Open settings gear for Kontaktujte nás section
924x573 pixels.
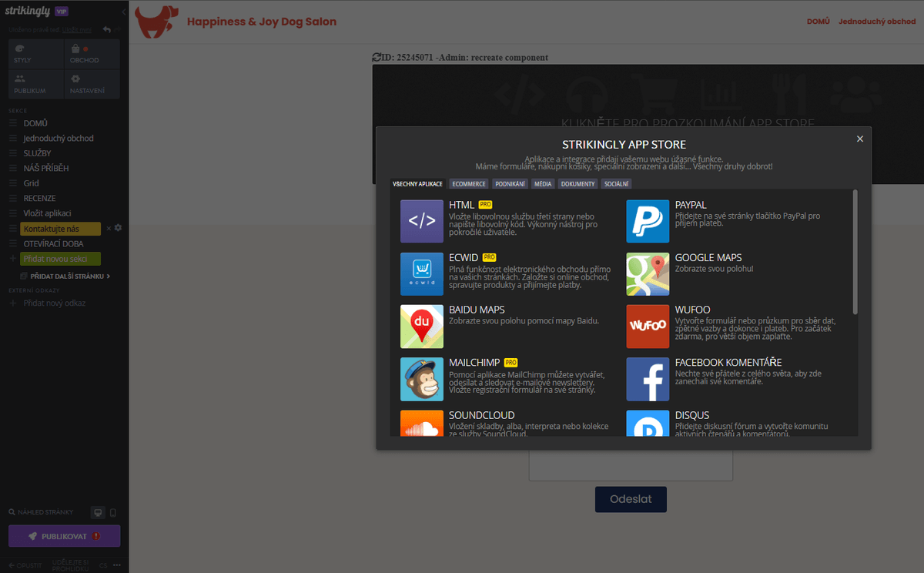click(119, 228)
